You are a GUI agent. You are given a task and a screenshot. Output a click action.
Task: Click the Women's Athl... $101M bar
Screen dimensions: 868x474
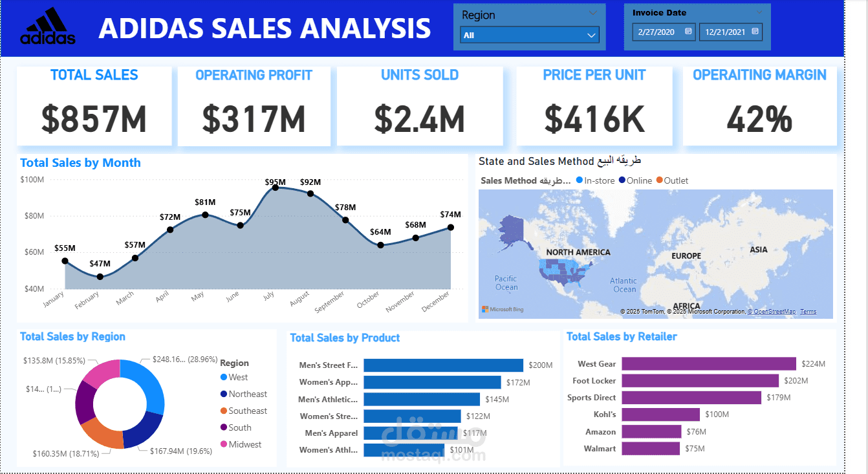[x=404, y=450]
